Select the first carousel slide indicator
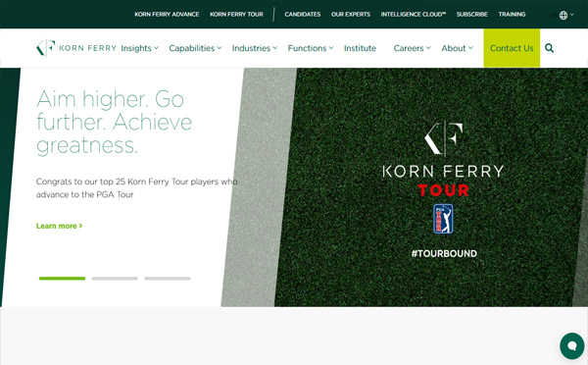 (x=63, y=279)
